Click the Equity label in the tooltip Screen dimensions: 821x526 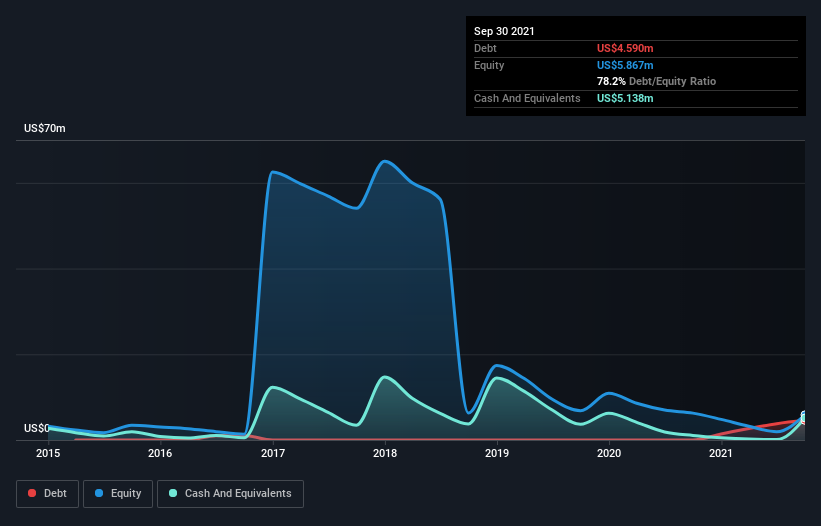[489, 65]
